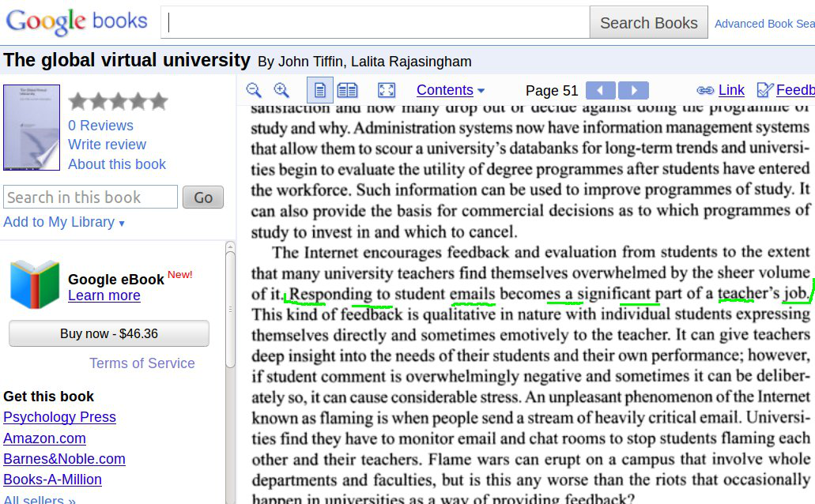Open the Write review link

[107, 145]
